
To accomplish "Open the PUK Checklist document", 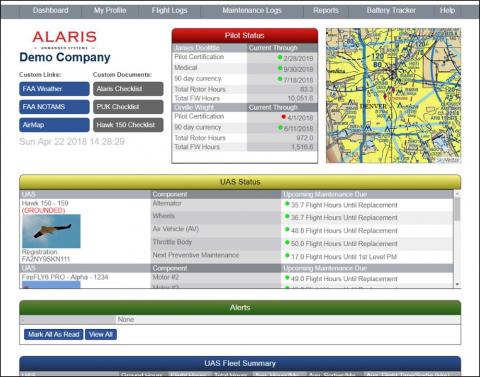I will click(128, 107).
